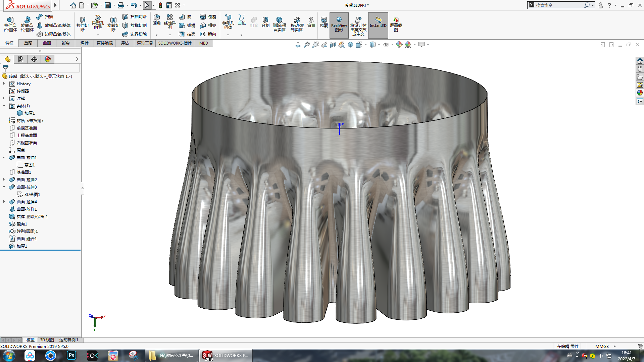Viewport: 644px width, 362px height.
Task: Open the 异型孔向导 hole wizard
Action: (x=98, y=23)
